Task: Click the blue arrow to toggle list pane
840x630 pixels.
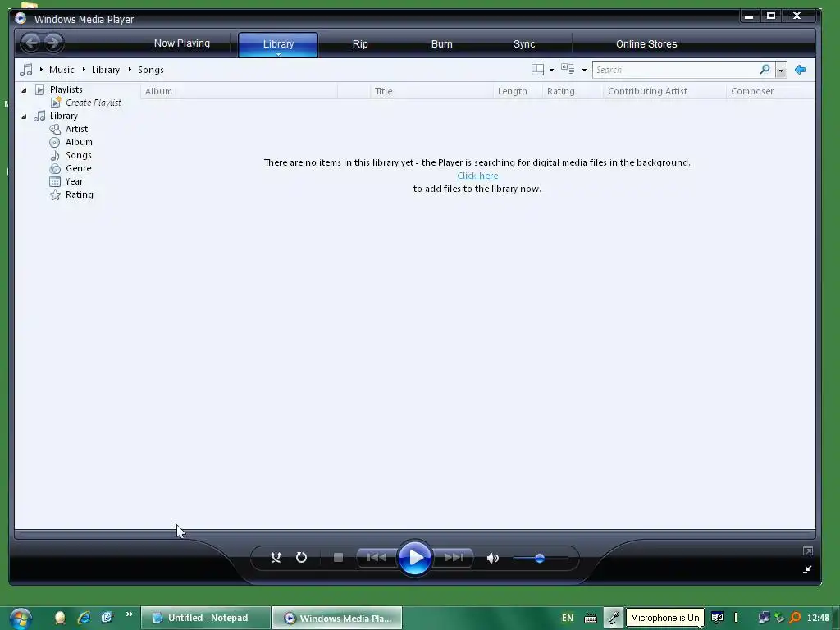Action: [801, 70]
